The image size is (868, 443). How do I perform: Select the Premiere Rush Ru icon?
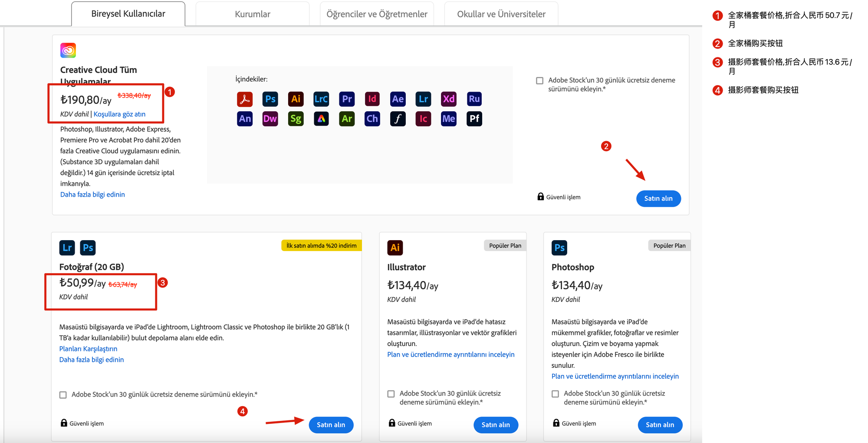(x=474, y=99)
